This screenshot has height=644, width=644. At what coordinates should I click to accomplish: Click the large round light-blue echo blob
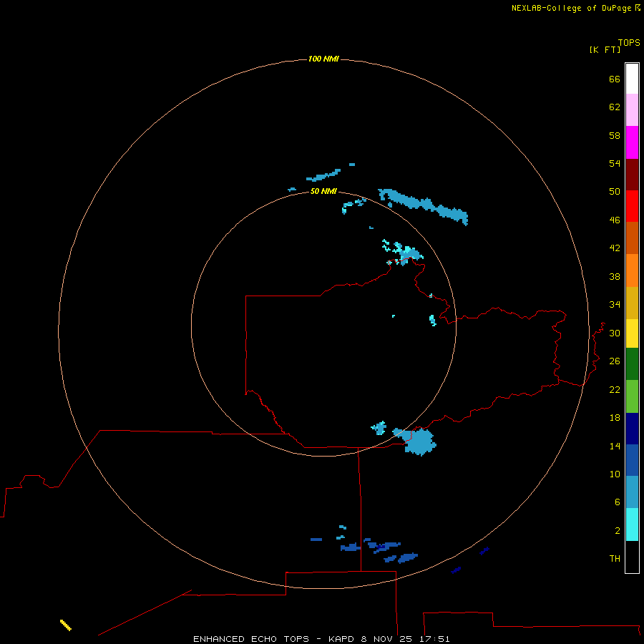[419, 441]
